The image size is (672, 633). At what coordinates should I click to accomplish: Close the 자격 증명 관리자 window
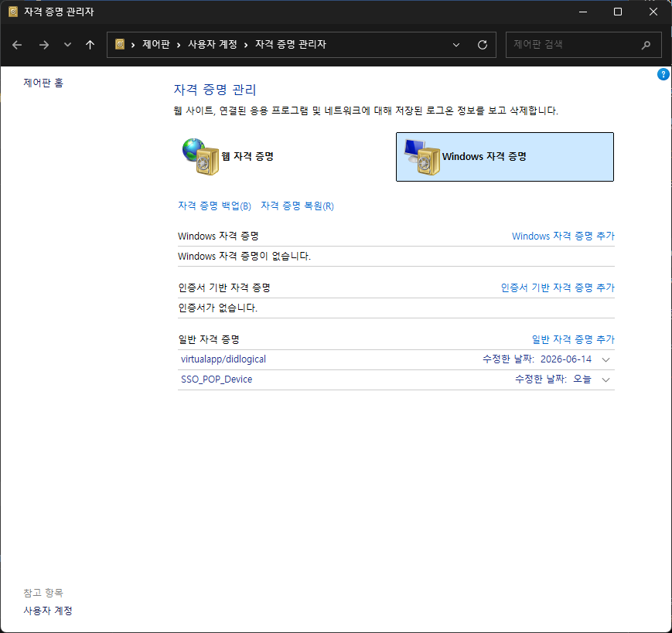click(x=653, y=12)
